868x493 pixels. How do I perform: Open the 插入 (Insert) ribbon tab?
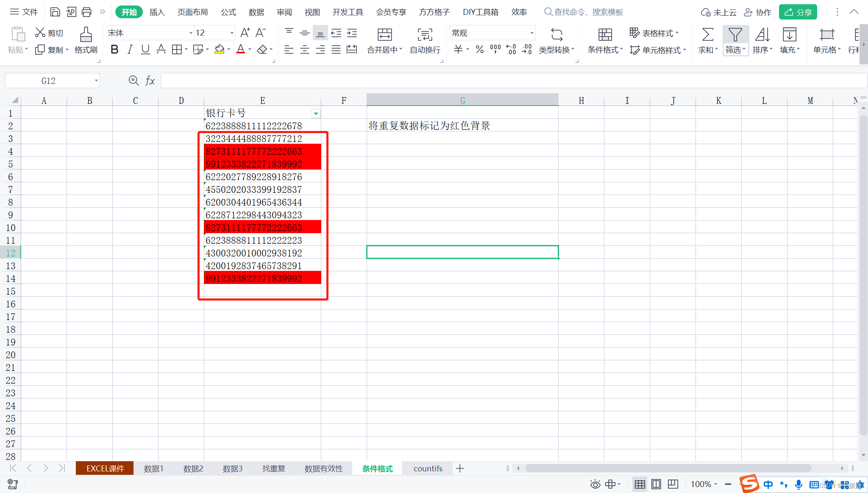click(x=156, y=12)
